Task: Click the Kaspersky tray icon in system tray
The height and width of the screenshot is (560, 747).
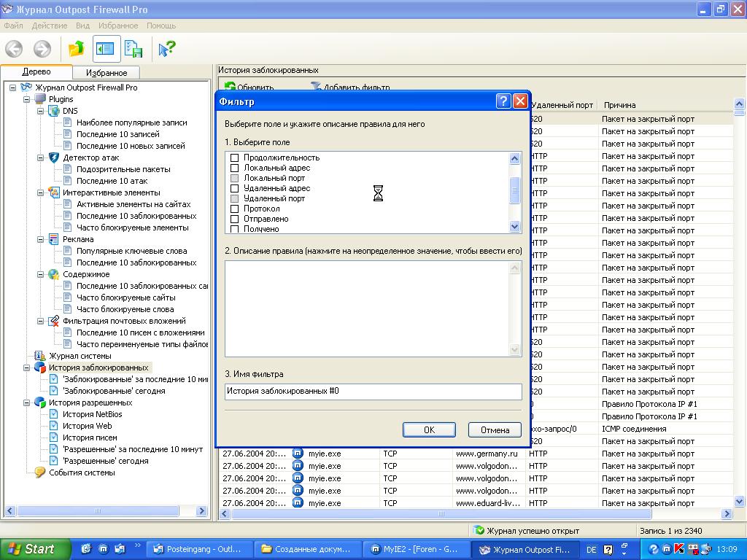Action: pyautogui.click(x=679, y=550)
